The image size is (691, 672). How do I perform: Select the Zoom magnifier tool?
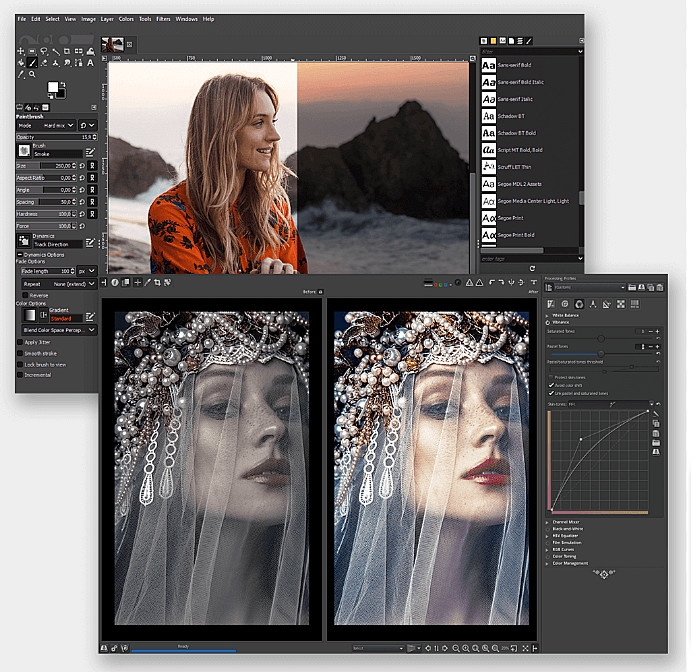tap(33, 74)
